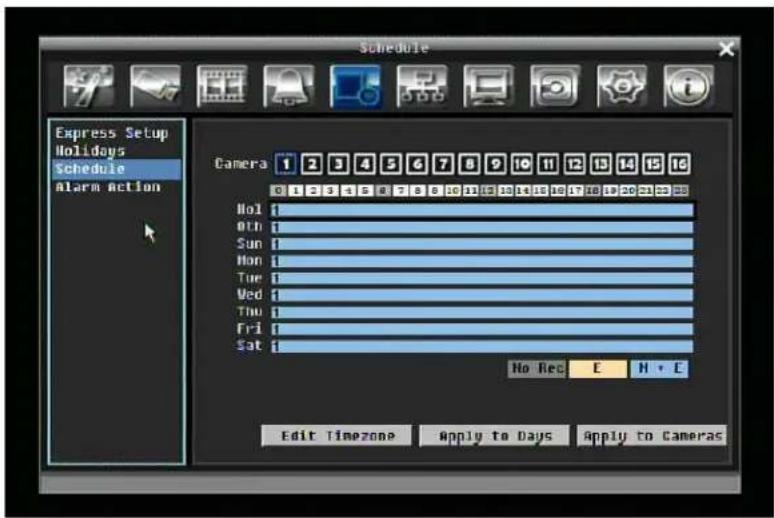Image resolution: width=774 pixels, height=518 pixels.
Task: Open the Record film strip icon
Action: (x=222, y=86)
